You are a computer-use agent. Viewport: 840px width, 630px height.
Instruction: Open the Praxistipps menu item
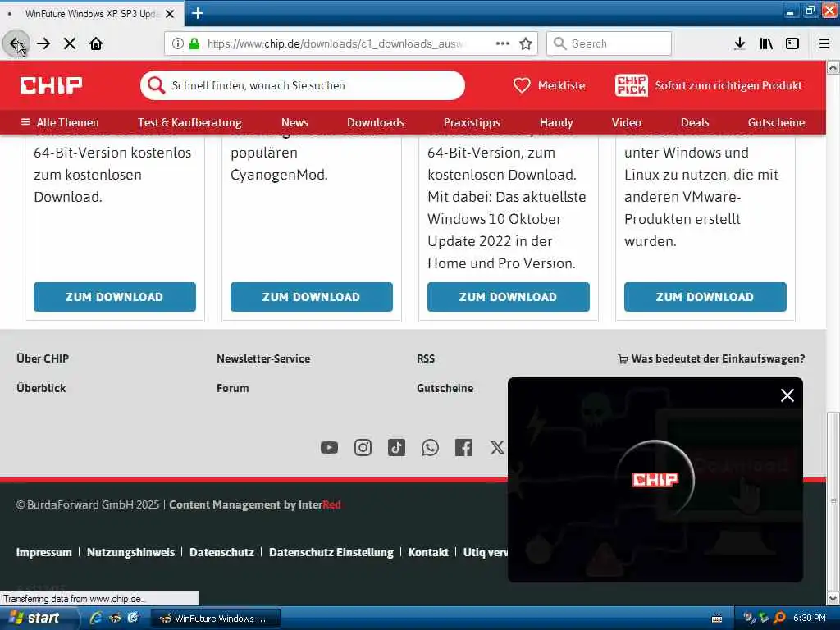(x=472, y=123)
